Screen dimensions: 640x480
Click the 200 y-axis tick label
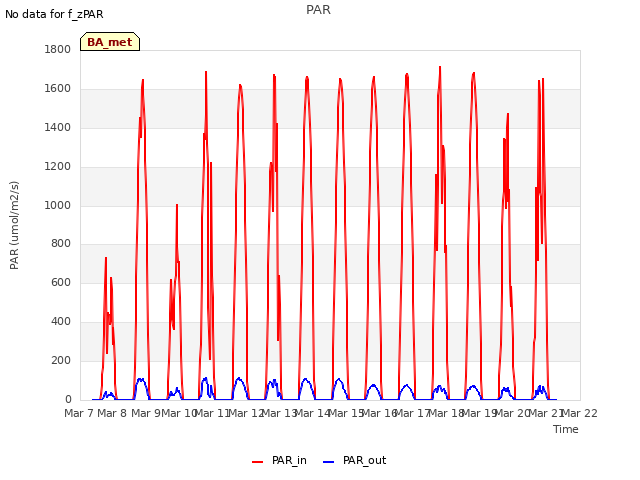coord(61,360)
